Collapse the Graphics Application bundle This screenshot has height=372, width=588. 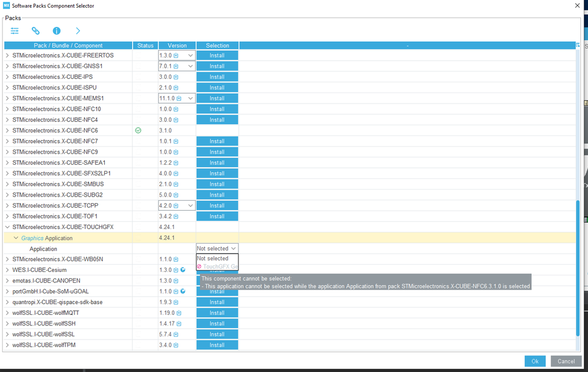16,238
